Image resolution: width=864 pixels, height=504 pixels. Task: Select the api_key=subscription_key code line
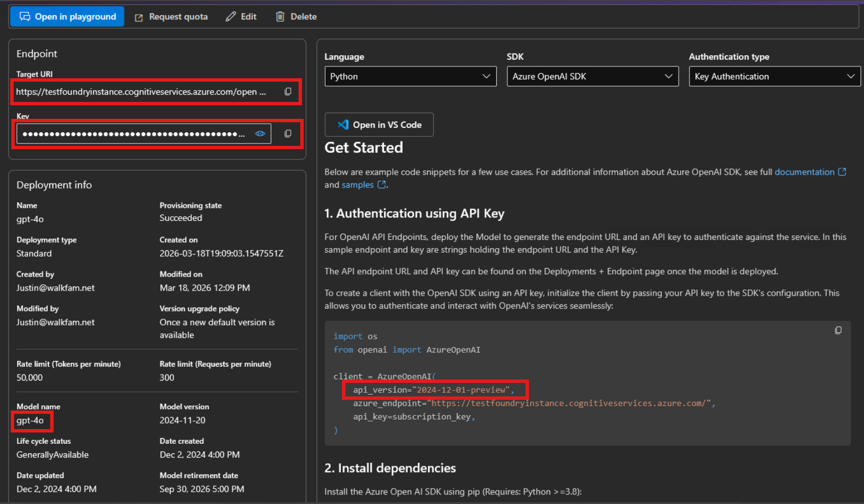[x=414, y=417]
